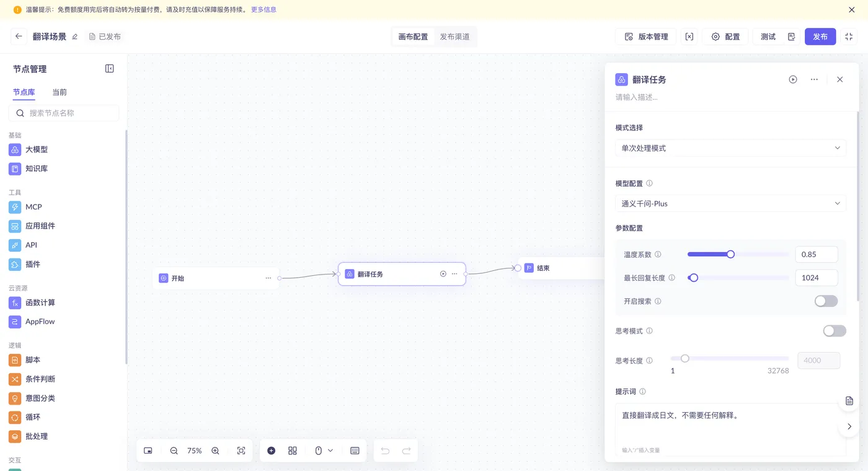Select the 节点库 tab
Image resolution: width=868 pixels, height=471 pixels.
pos(24,92)
